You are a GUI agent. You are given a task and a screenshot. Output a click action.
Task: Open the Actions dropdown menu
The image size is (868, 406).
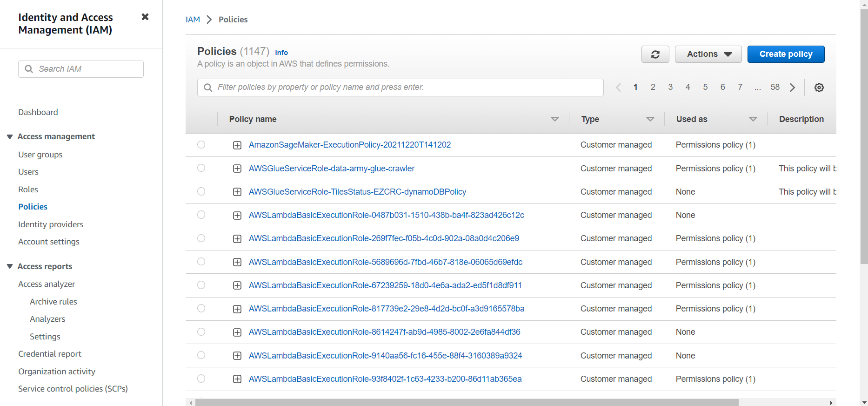(x=708, y=54)
